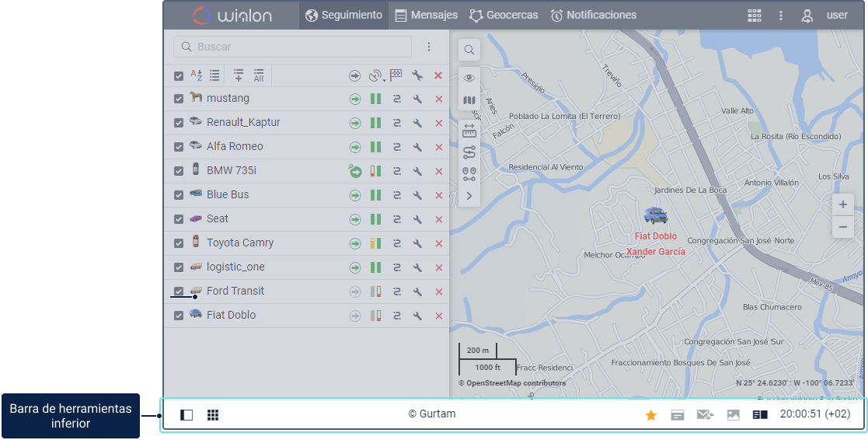Sort units alphabetically with A-Z icon
The height and width of the screenshot is (440, 868).
click(197, 75)
